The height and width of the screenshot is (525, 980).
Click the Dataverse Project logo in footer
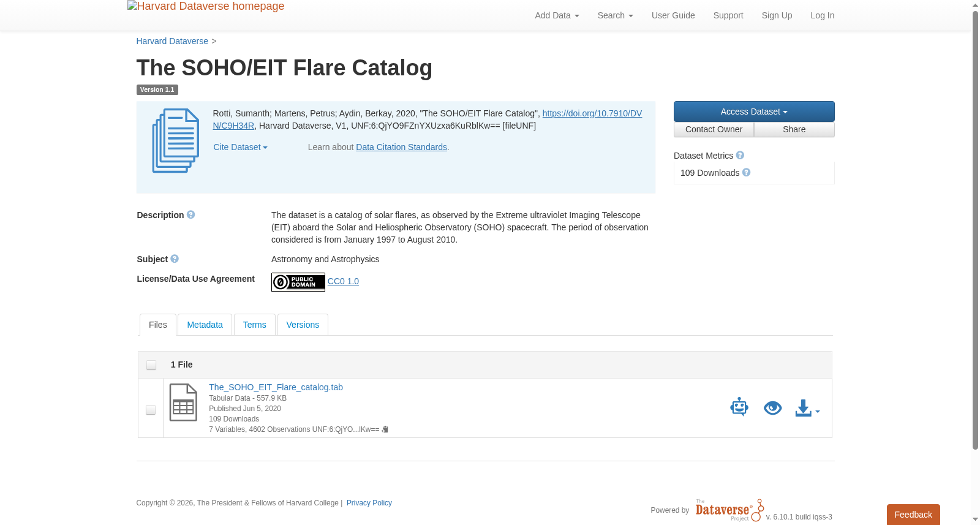[729, 510]
